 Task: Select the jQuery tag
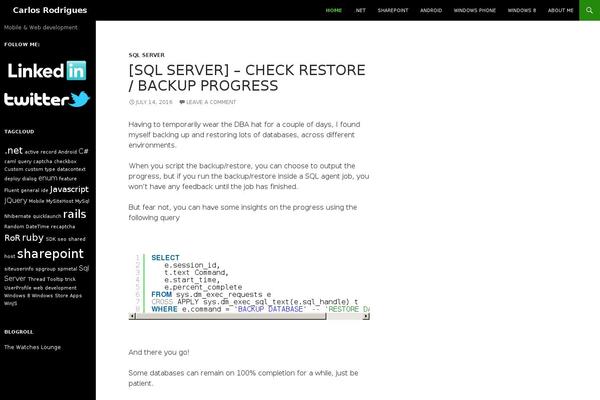click(x=16, y=201)
